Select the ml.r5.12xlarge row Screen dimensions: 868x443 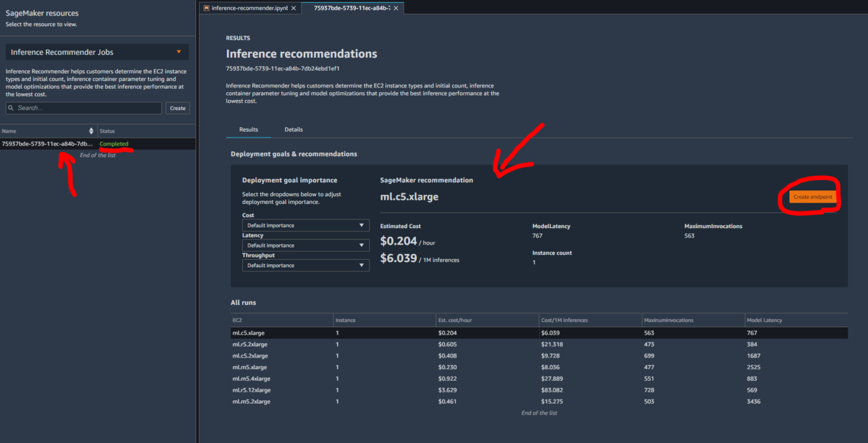point(539,389)
